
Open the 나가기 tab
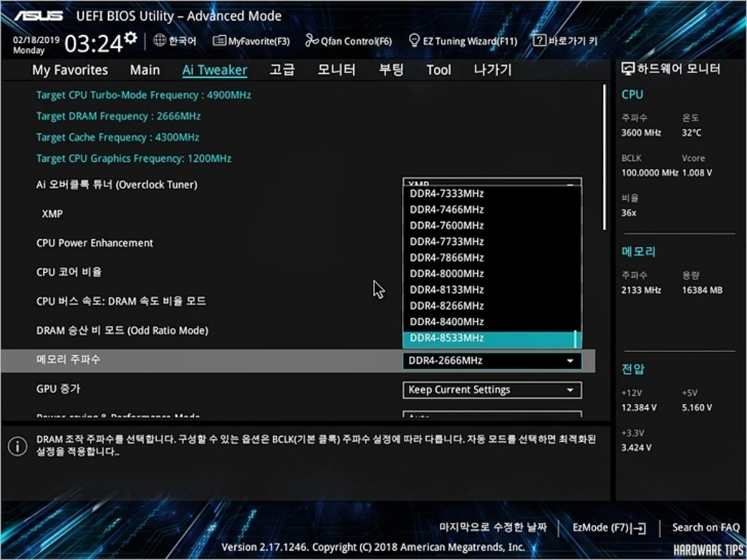(492, 70)
